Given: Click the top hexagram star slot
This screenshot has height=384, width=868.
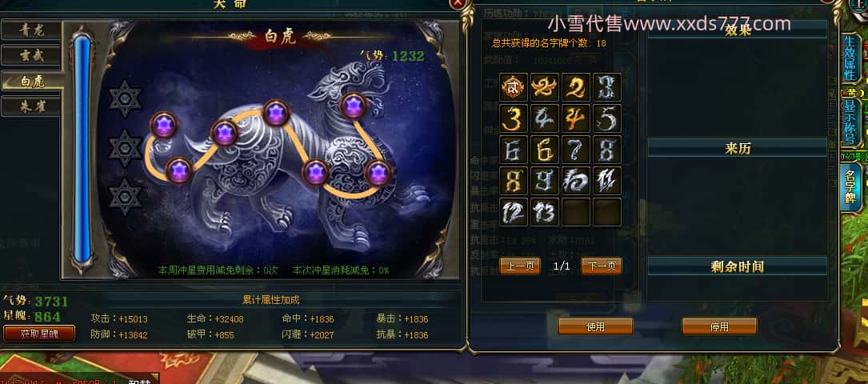Looking at the screenshot, I should pos(126,98).
